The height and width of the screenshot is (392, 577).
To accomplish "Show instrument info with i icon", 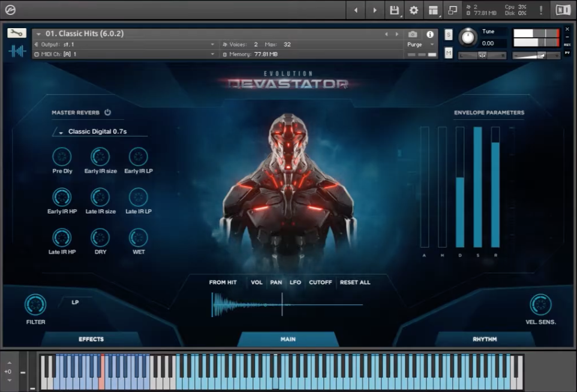I will coord(430,34).
